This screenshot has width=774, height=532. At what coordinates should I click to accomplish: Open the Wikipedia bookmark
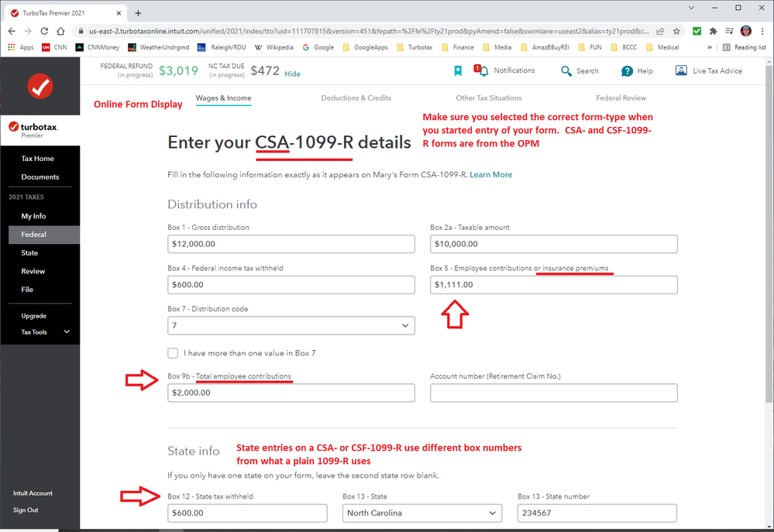click(274, 47)
